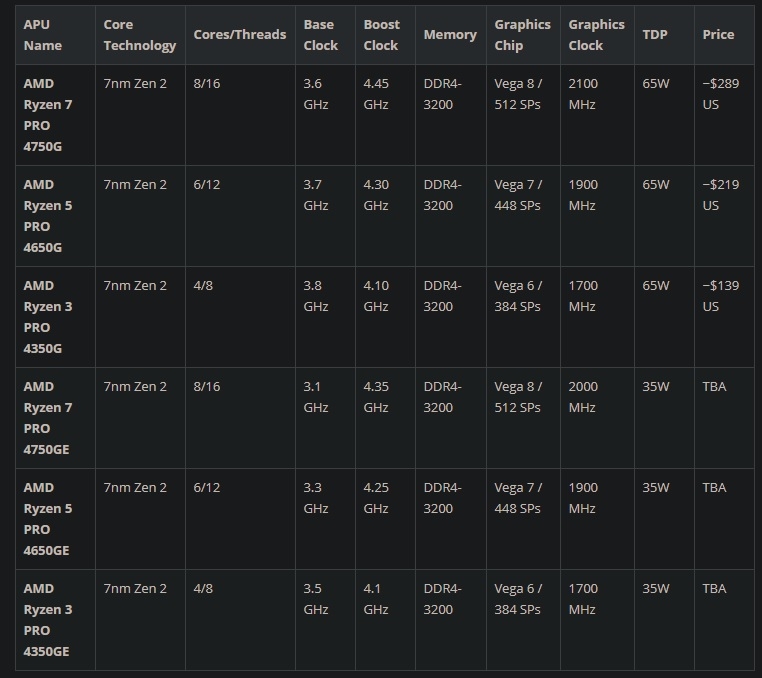Select the Core Technology column header
Image resolution: width=762 pixels, height=678 pixels.
pyautogui.click(x=139, y=35)
